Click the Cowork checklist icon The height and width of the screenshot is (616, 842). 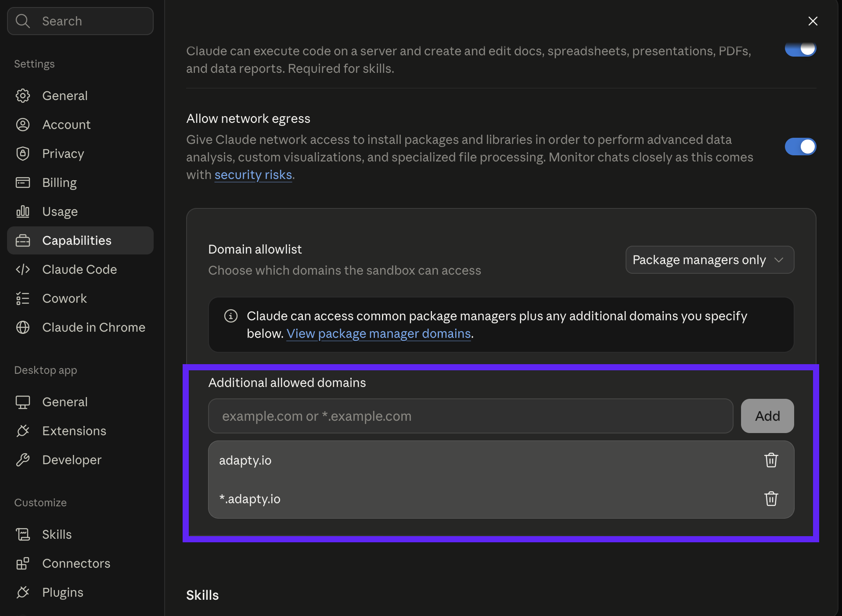[23, 298]
